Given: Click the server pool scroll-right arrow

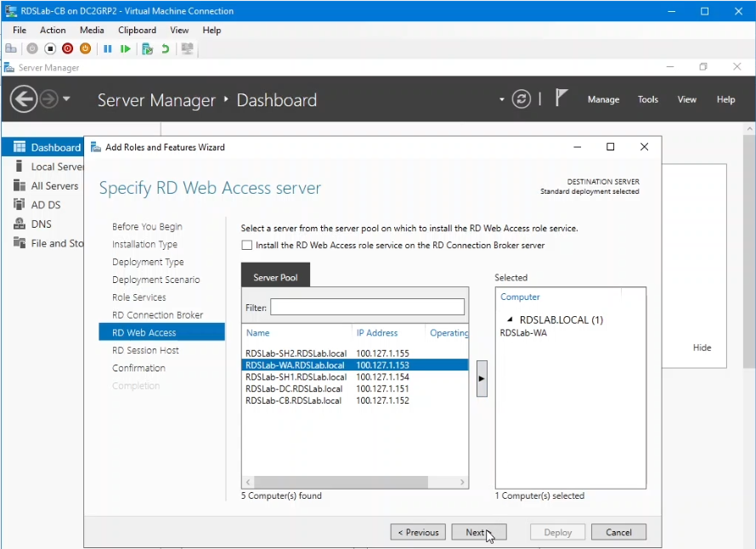Looking at the screenshot, I should pyautogui.click(x=462, y=482).
